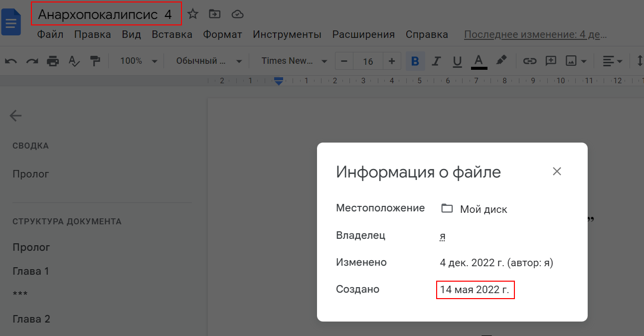Open the text color picker

[x=479, y=61]
